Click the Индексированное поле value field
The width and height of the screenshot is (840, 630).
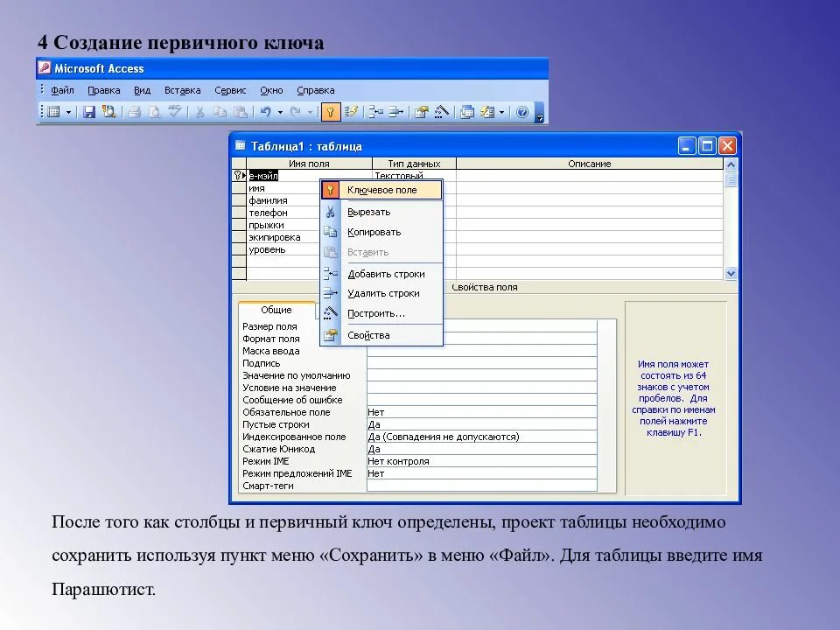pyautogui.click(x=481, y=437)
